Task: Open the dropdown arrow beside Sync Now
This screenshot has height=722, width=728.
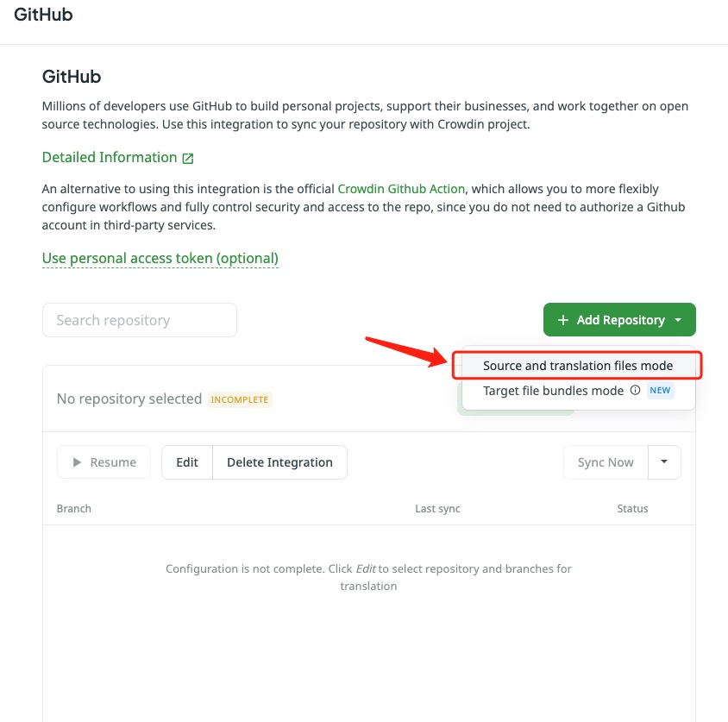Action: pos(664,462)
